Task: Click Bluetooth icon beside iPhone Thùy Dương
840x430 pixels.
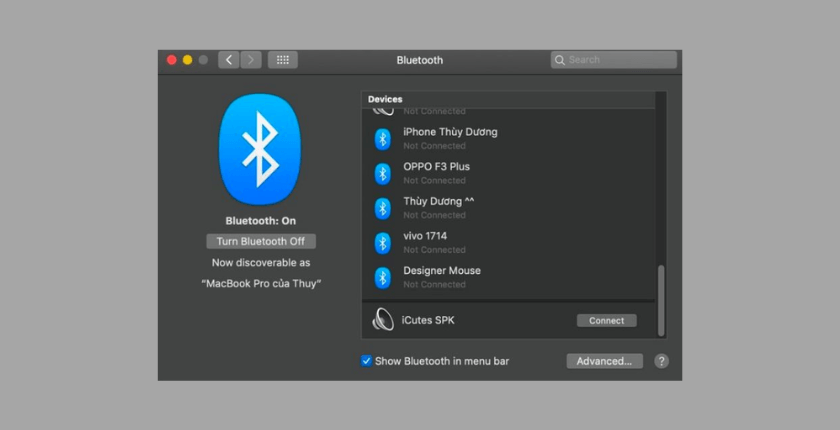Action: coord(382,139)
